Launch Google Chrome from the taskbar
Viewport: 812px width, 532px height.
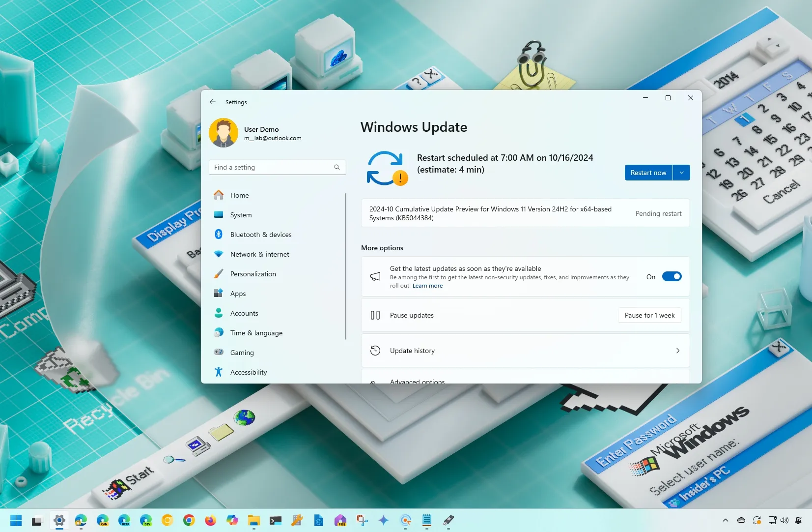coord(189,520)
